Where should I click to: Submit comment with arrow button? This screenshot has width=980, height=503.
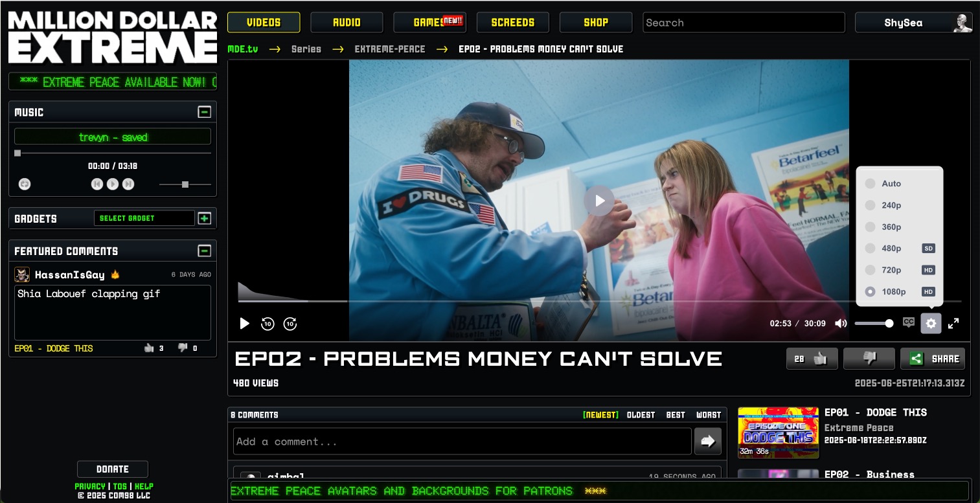coord(708,442)
